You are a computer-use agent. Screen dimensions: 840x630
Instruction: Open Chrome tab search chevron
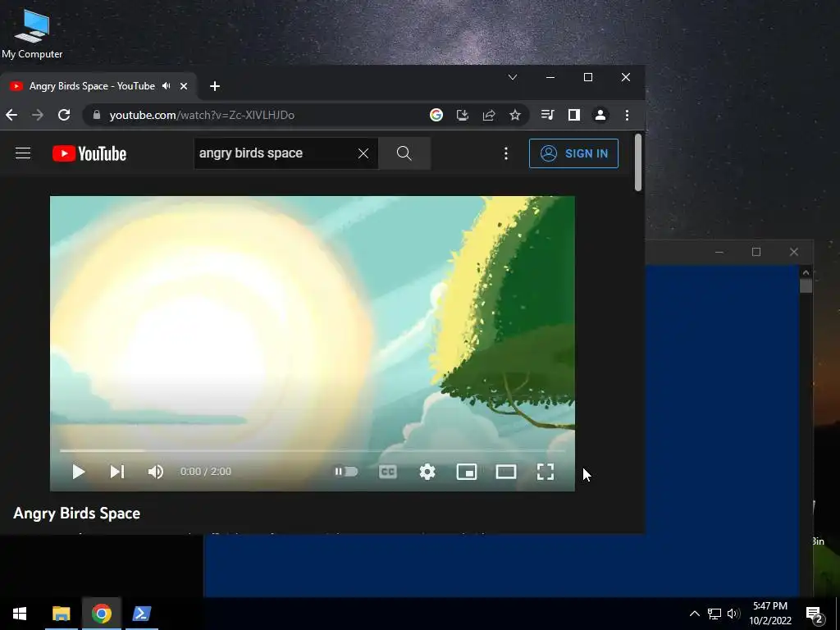tap(513, 77)
